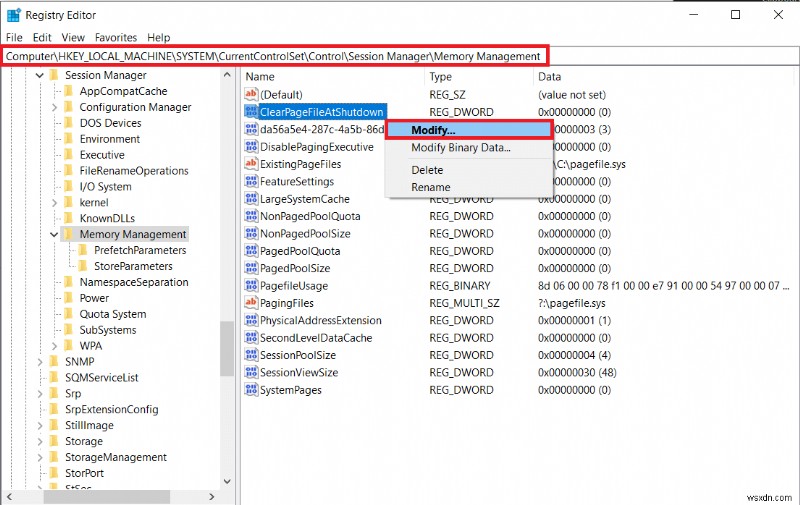Click the ExistingPageFiles string value icon
The width and height of the screenshot is (800, 505).
(x=251, y=164)
